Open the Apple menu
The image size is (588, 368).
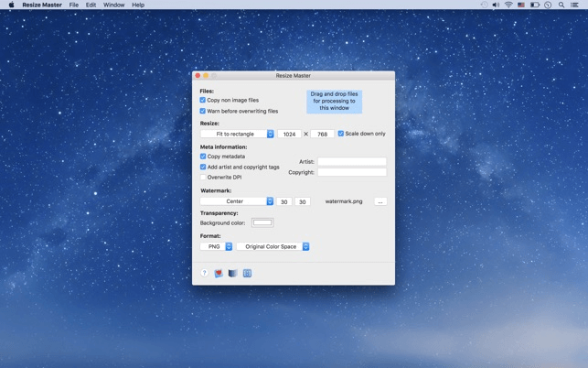coord(11,5)
